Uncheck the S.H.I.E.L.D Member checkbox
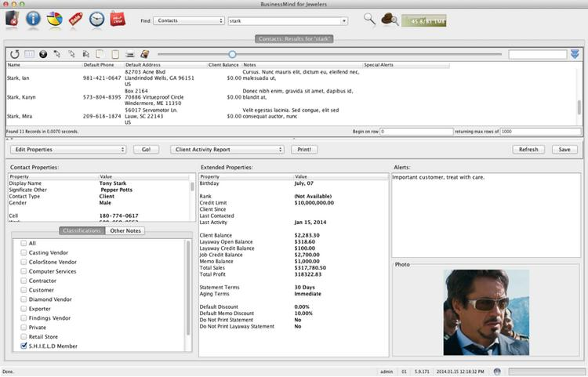The height and width of the screenshot is (377, 588). pyautogui.click(x=24, y=346)
